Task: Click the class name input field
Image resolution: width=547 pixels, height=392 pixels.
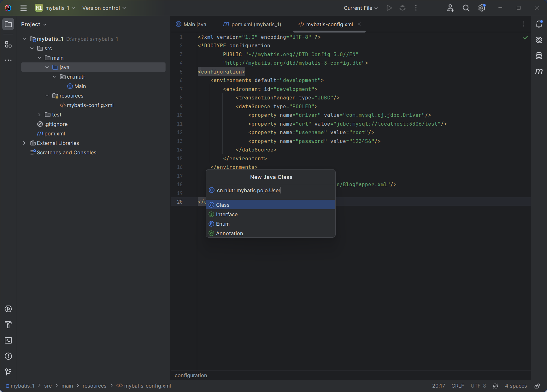Action: (271, 190)
